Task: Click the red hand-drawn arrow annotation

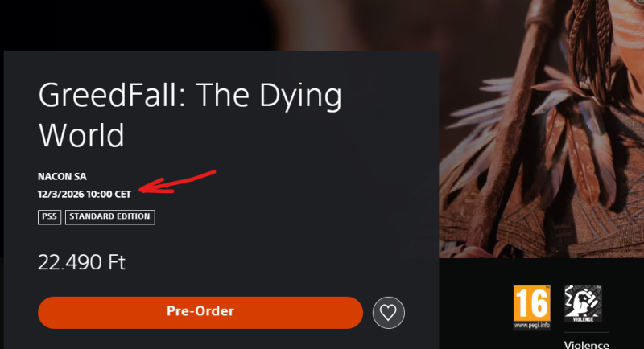Action: point(177,182)
